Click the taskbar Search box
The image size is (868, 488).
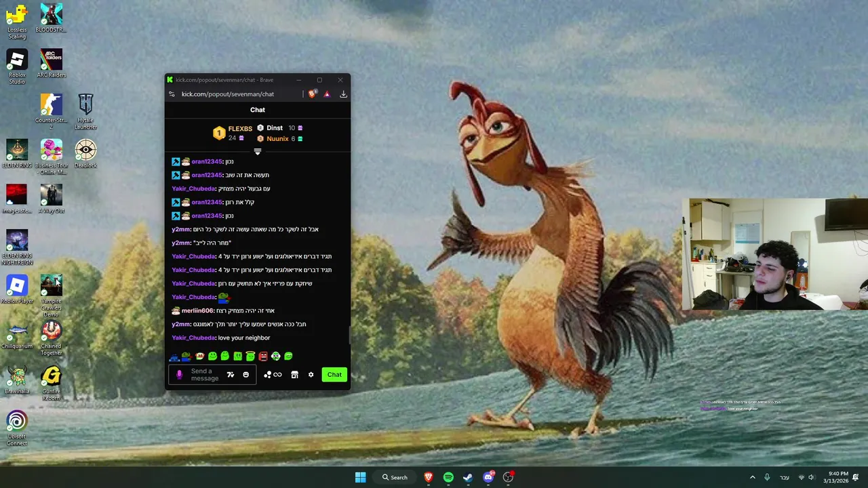(x=394, y=477)
